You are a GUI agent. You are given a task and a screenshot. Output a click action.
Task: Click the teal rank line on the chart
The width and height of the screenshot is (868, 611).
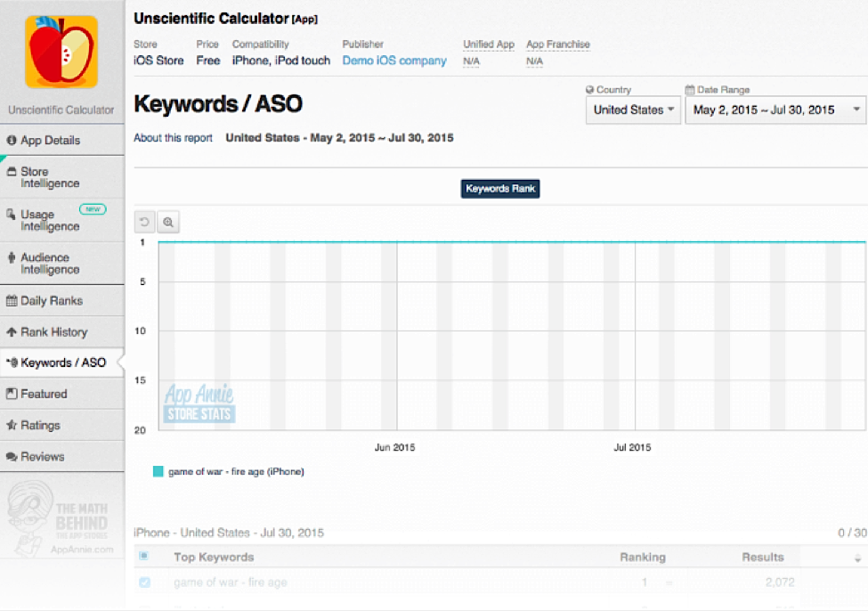(512, 242)
